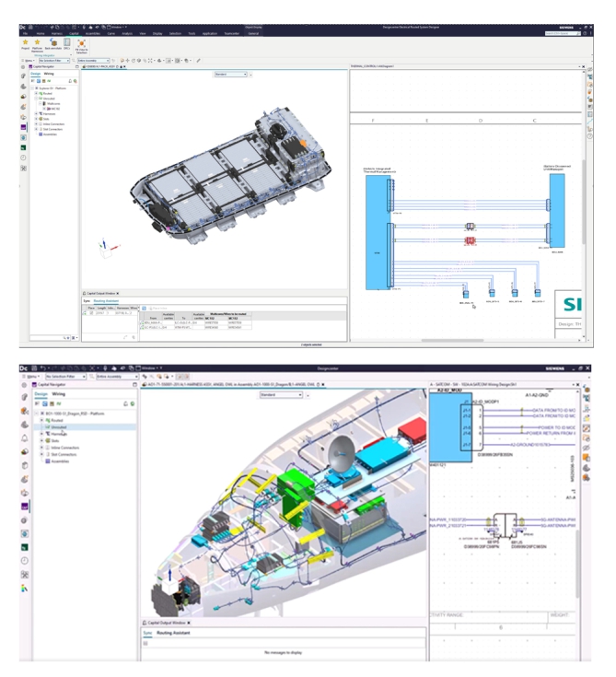
Task: Select Assemblies item in top navigator tree
Action: click(x=49, y=134)
